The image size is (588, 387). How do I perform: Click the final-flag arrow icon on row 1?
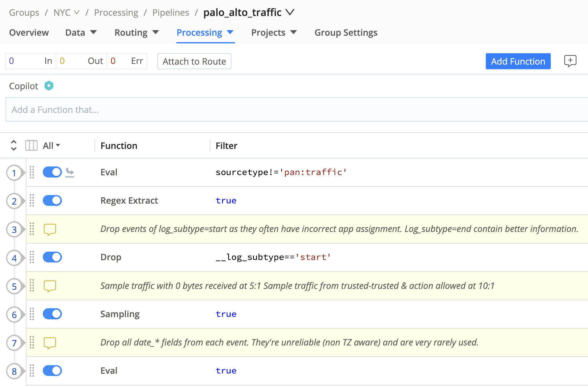coord(70,173)
